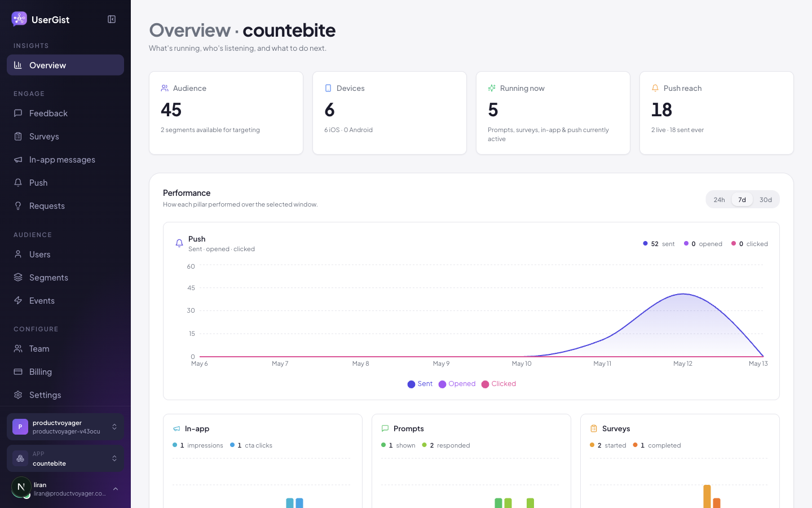The width and height of the screenshot is (812, 508).
Task: Open the countebite app switcher chevron
Action: point(114,458)
